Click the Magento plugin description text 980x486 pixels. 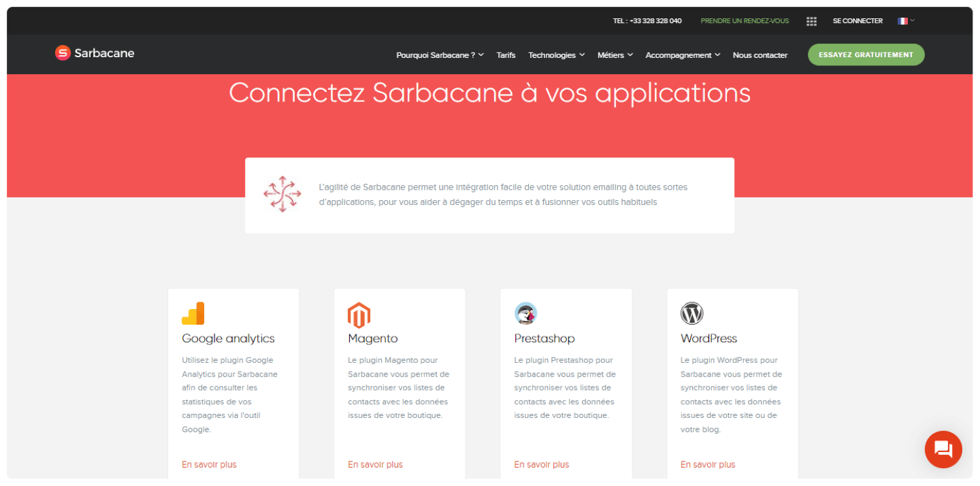pos(399,388)
